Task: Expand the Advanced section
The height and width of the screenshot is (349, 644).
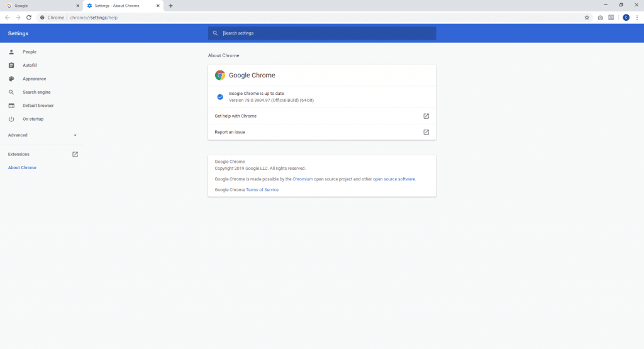Action: click(x=42, y=135)
